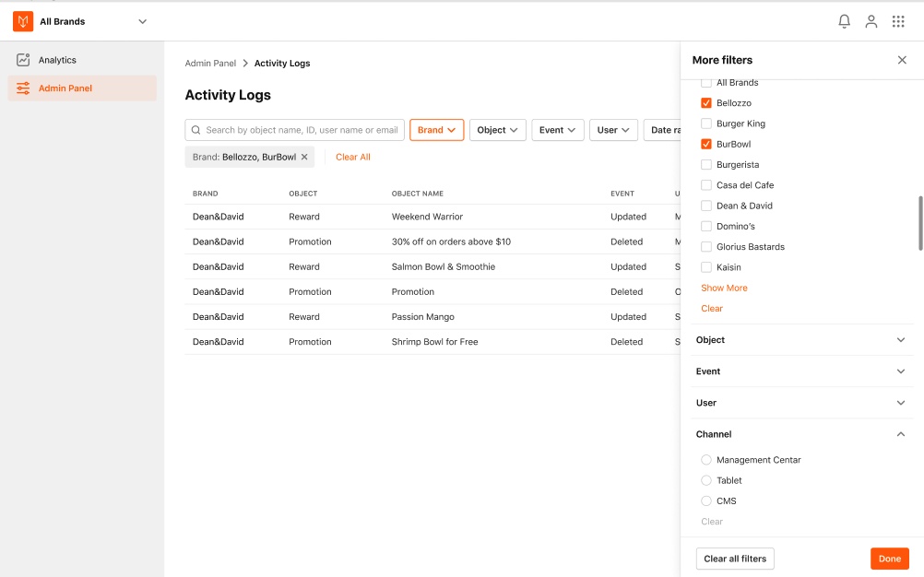This screenshot has height=577, width=924.
Task: Go to Analytics in the sidebar
Action: pos(82,60)
